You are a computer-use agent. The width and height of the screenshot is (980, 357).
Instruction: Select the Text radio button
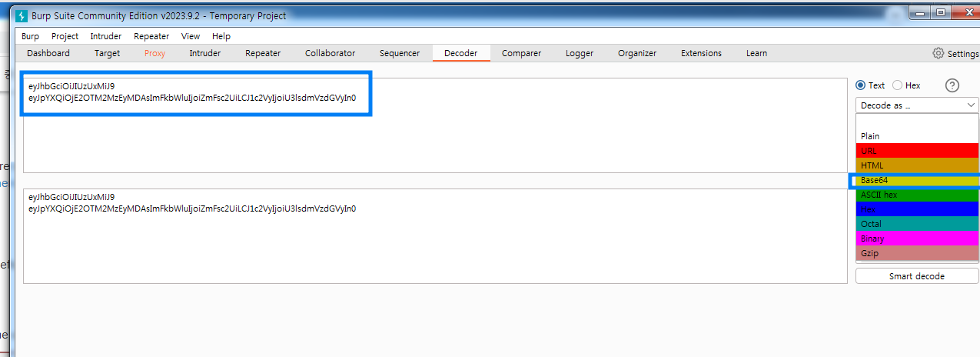click(860, 85)
